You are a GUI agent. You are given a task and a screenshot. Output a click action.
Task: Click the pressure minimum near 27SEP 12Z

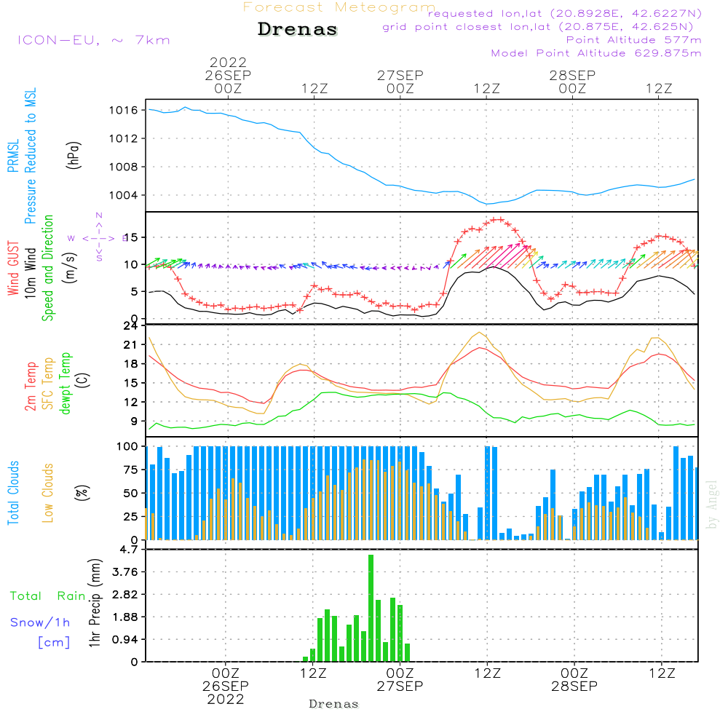point(486,204)
